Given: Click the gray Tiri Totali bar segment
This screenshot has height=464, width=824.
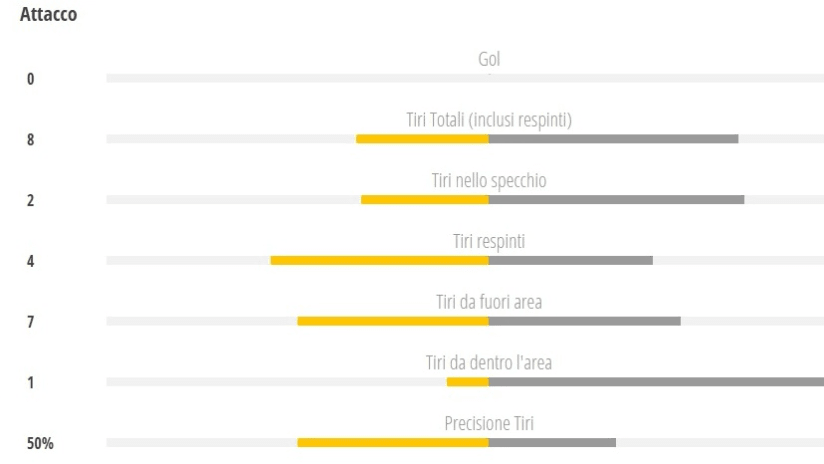Looking at the screenshot, I should pos(613,138).
